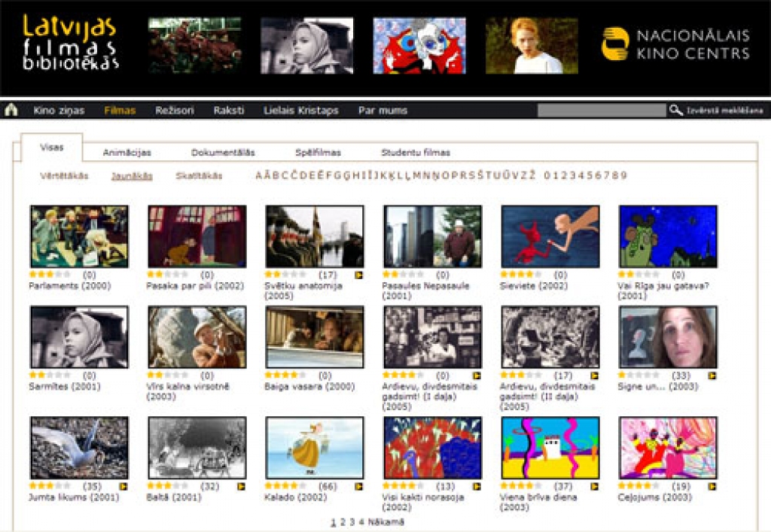Open the Animācijas tab
771x532 pixels.
[126, 153]
